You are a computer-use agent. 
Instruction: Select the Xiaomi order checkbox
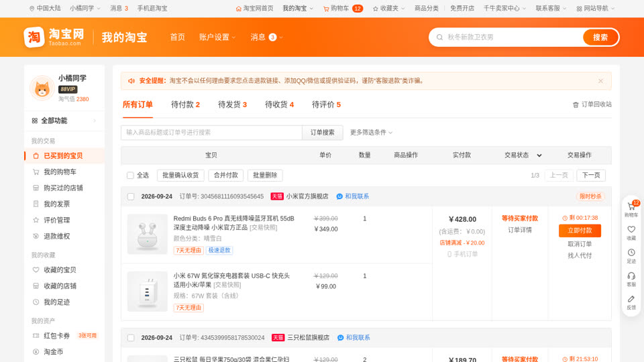[x=131, y=196]
